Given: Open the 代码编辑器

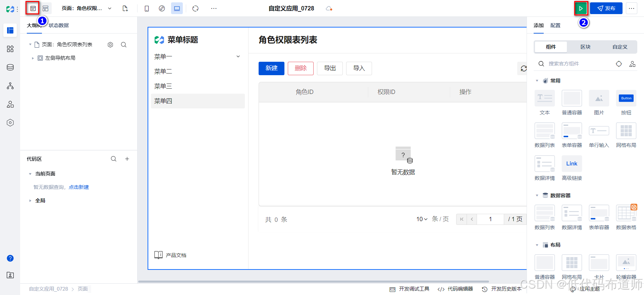Looking at the screenshot, I should 455,289.
